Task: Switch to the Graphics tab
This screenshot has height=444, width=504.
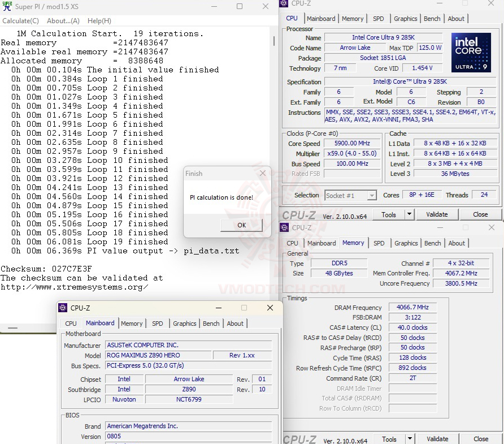Action: [x=405, y=18]
